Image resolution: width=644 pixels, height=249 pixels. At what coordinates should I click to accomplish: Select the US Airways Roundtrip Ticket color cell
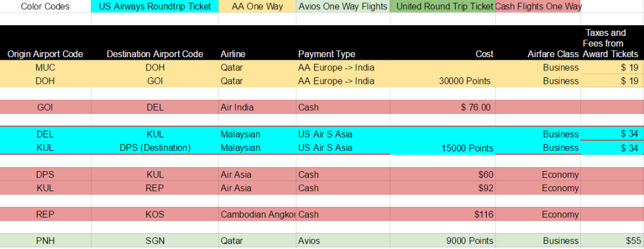(155, 6)
